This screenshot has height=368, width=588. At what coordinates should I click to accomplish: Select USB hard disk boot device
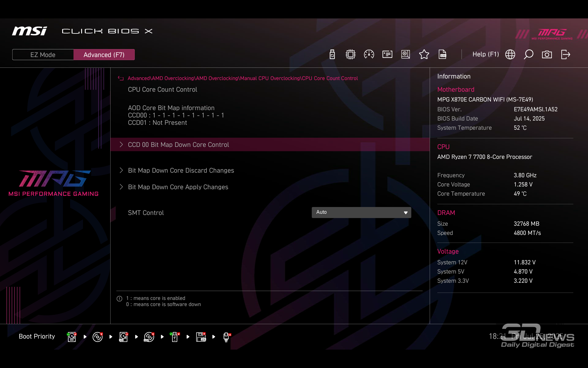[x=123, y=337]
